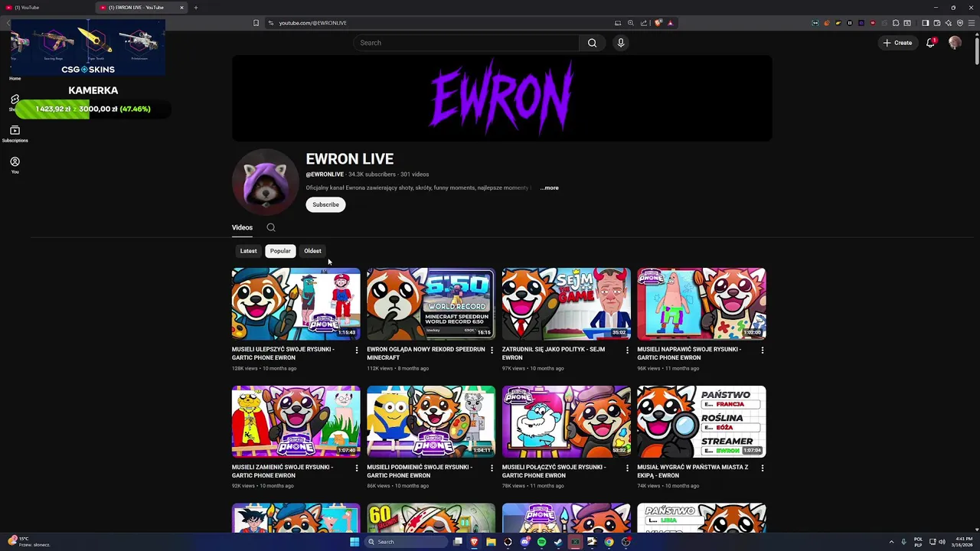Click the browser address bar URL
The image size is (980, 551).
(313, 23)
